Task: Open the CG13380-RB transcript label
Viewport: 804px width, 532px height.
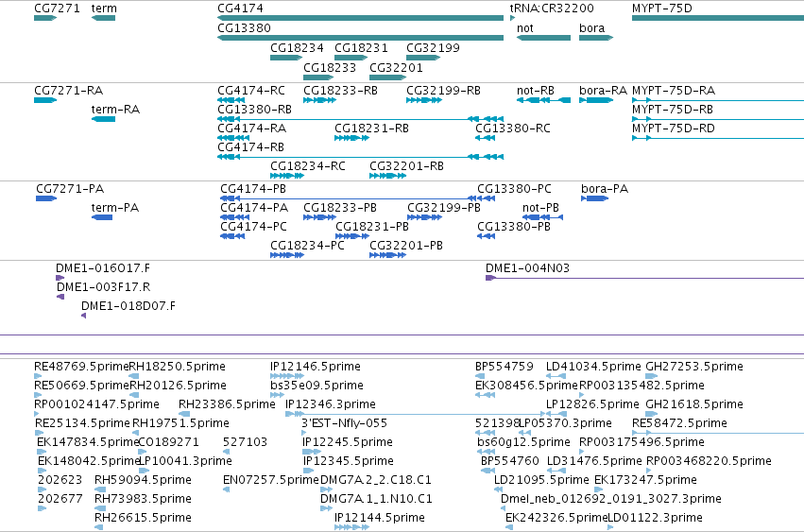Action: 255,110
